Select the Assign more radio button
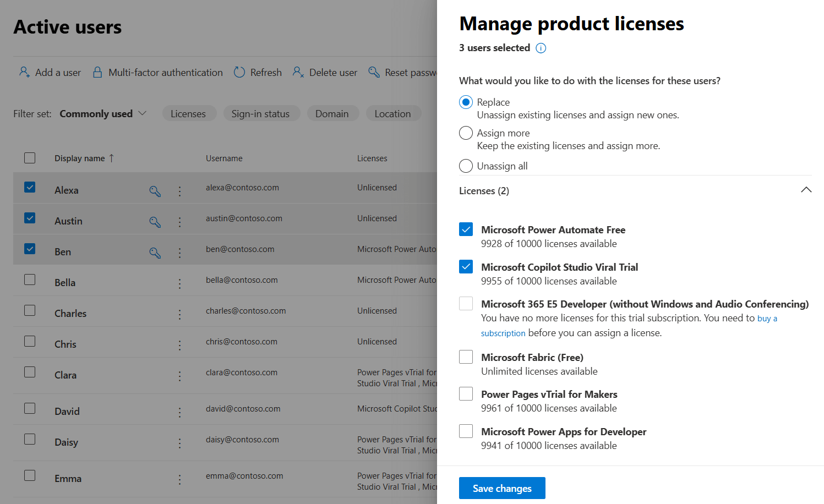The width and height of the screenshot is (824, 504). pyautogui.click(x=466, y=133)
